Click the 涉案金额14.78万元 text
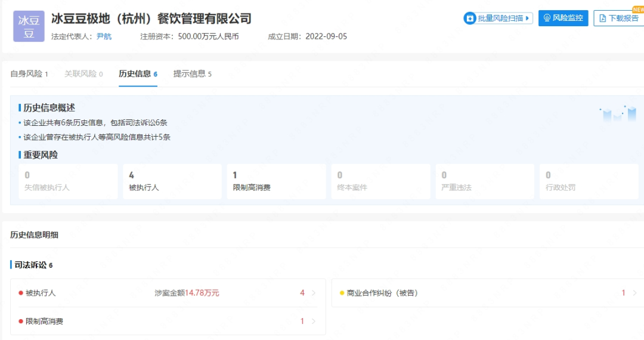644x340 pixels. point(187,293)
